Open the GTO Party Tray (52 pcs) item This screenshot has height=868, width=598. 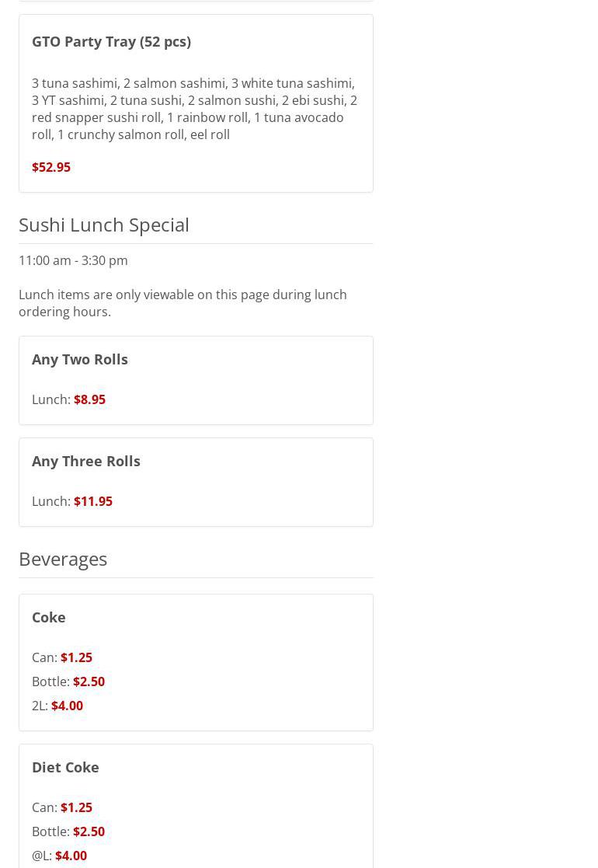(111, 41)
